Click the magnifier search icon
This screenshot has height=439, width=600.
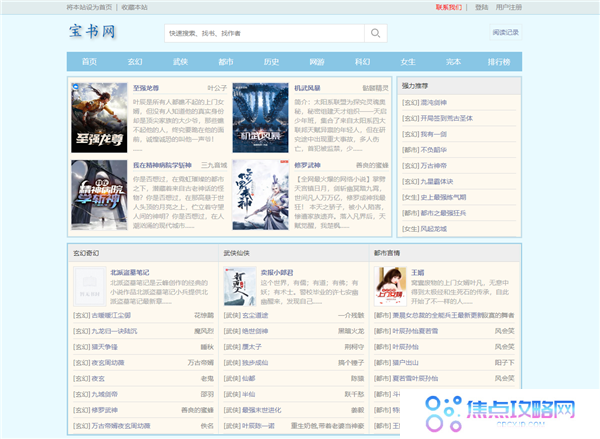pyautogui.click(x=376, y=33)
